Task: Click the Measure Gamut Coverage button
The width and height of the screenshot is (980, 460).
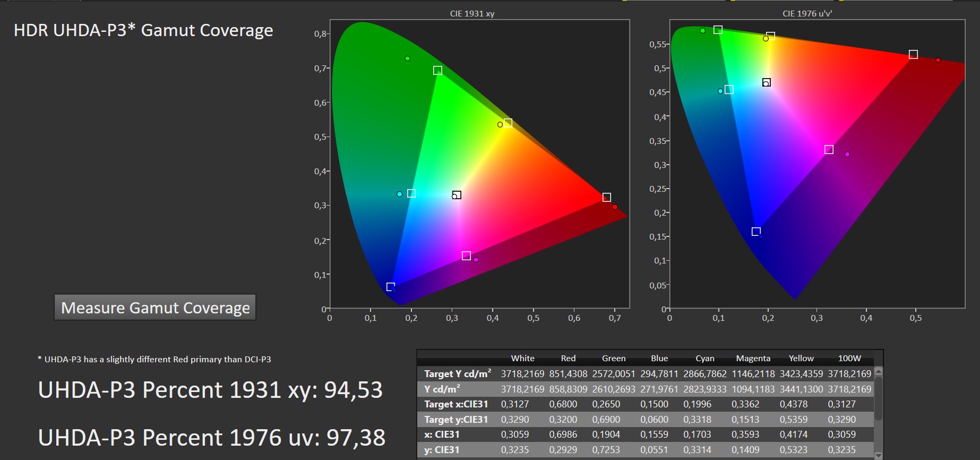Action: (x=155, y=308)
